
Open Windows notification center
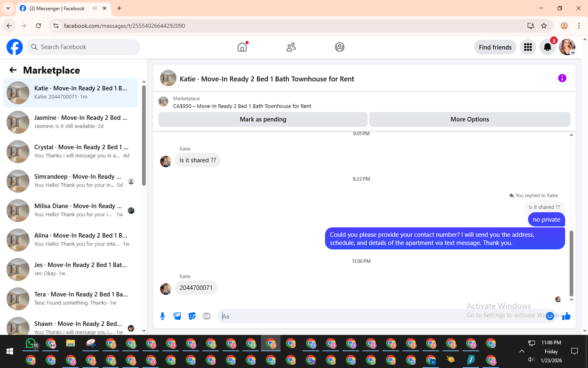coord(575,351)
